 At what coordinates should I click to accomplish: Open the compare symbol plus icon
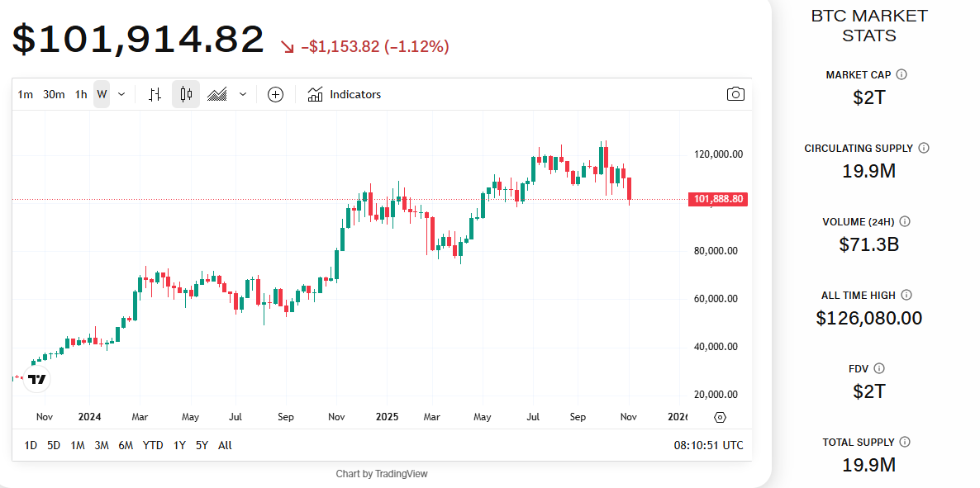pyautogui.click(x=275, y=94)
